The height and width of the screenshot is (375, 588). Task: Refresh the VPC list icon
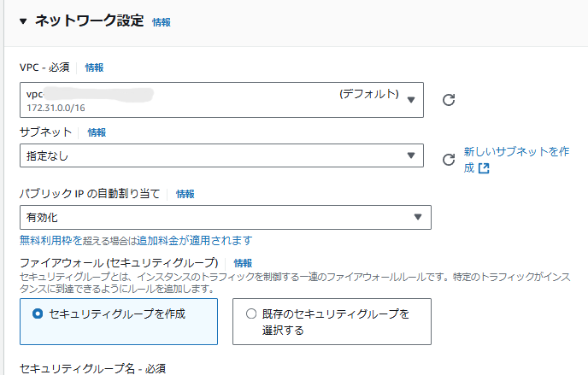click(449, 100)
